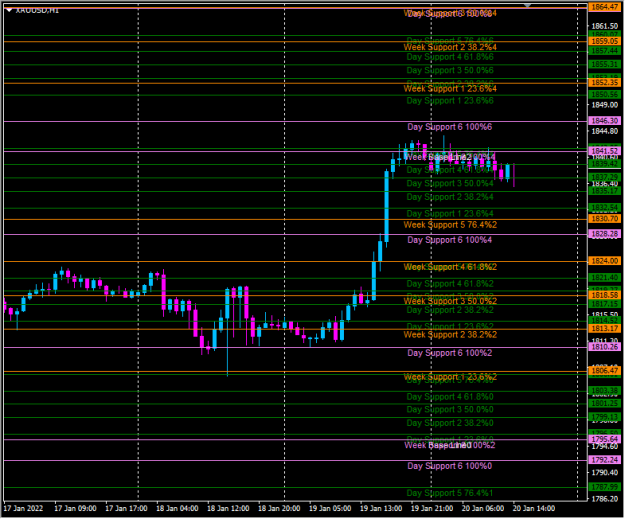Click '18 Jan 12:00' on the time axis
Viewport: 625px width, 519px height.
228,509
